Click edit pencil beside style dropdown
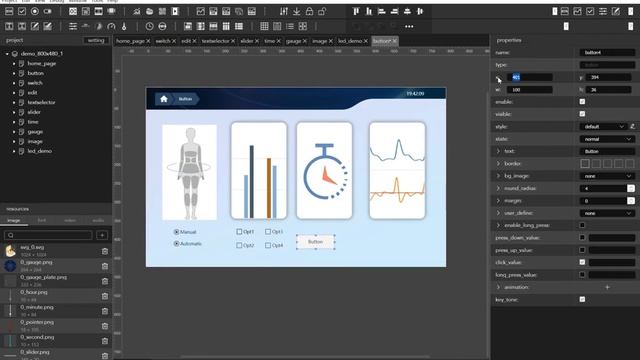Screen dimensions: 640x360 632,127
